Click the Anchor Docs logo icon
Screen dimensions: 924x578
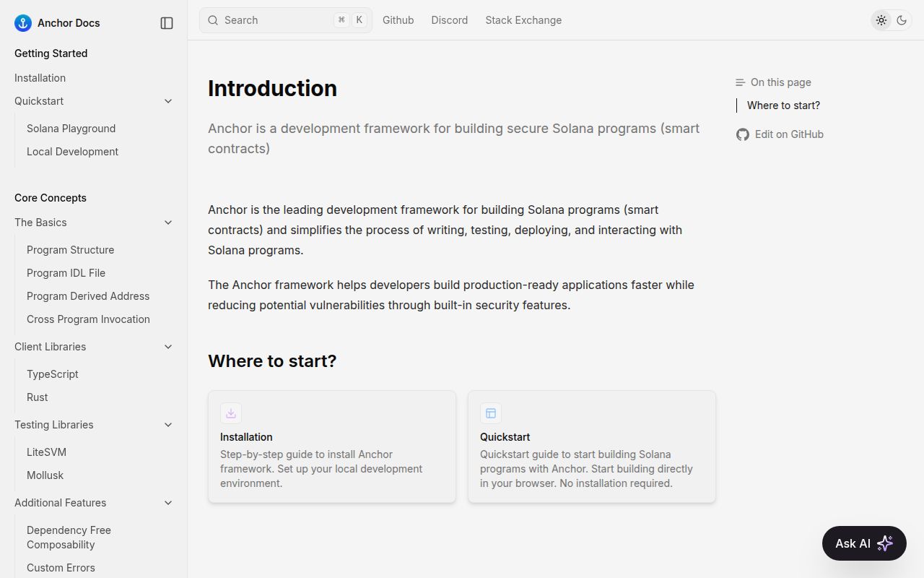[x=23, y=23]
